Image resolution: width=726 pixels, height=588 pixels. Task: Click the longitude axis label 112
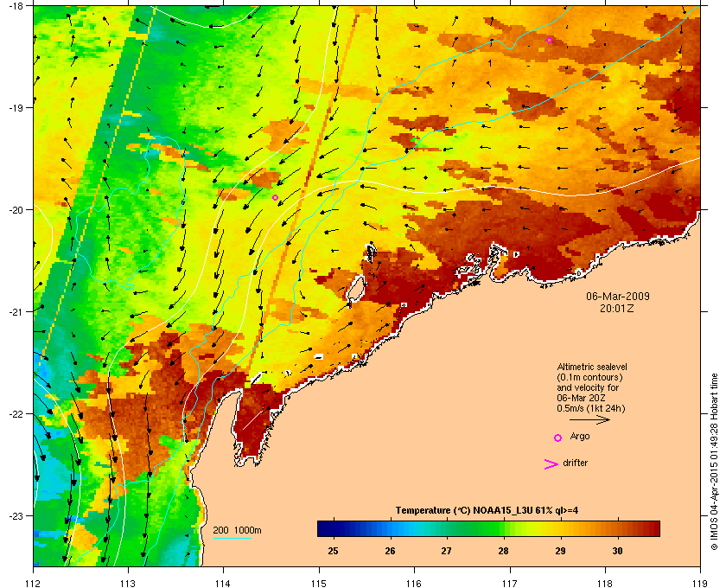click(x=34, y=583)
